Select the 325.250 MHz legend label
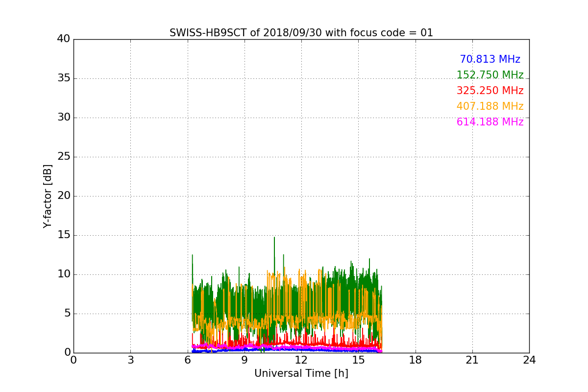This screenshot has width=588, height=392. [x=490, y=91]
